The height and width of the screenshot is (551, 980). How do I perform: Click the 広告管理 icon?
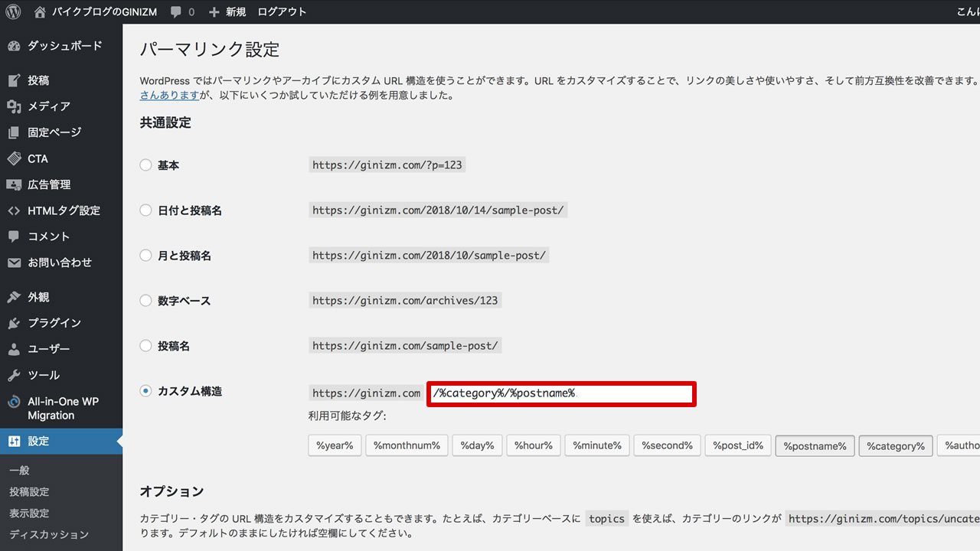(14, 184)
